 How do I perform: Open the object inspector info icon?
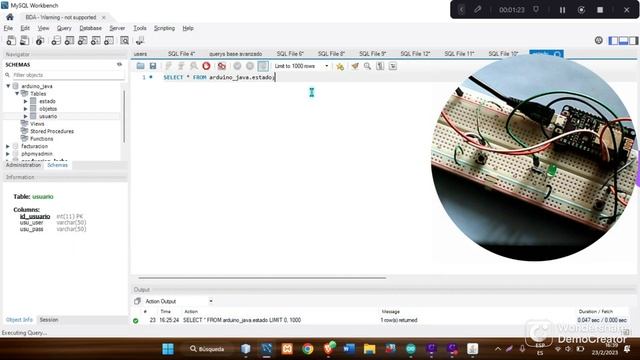[x=40, y=40]
